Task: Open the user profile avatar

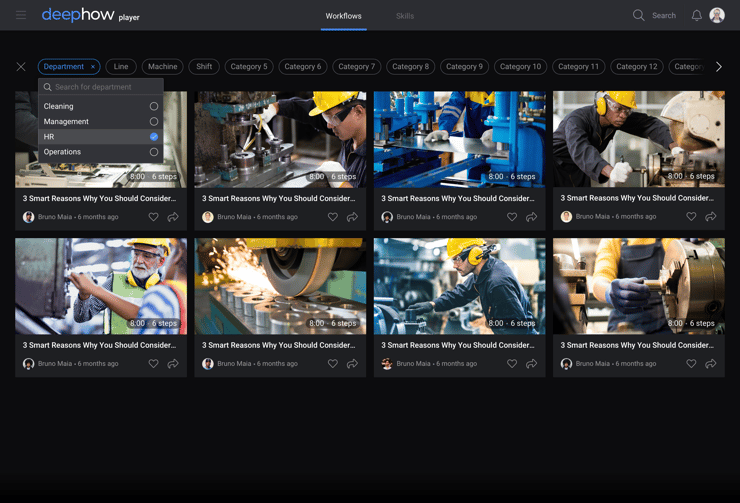Action: click(717, 15)
